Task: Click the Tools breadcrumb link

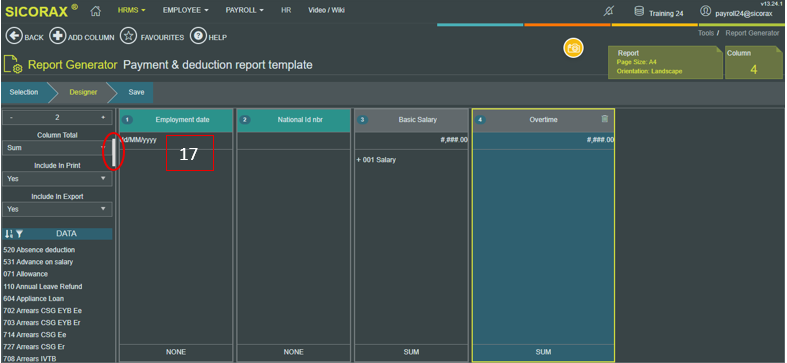Action: (x=706, y=33)
